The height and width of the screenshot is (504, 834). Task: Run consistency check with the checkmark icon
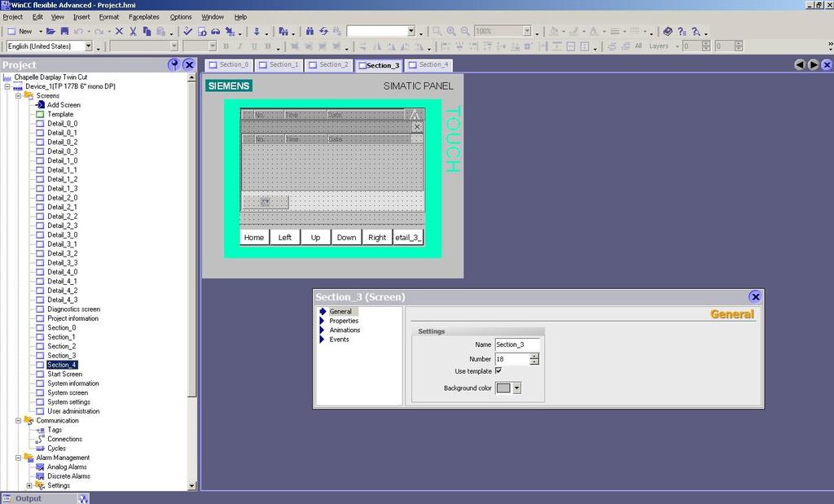[188, 32]
